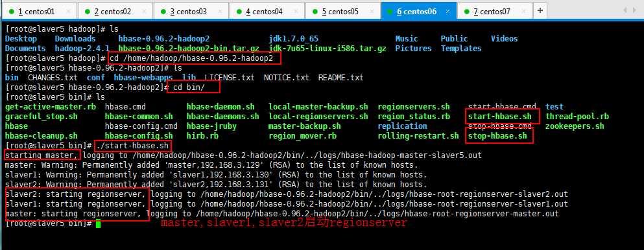644x250 pixels.
Task: Click the NOTICE.txt file name
Action: pos(287,78)
